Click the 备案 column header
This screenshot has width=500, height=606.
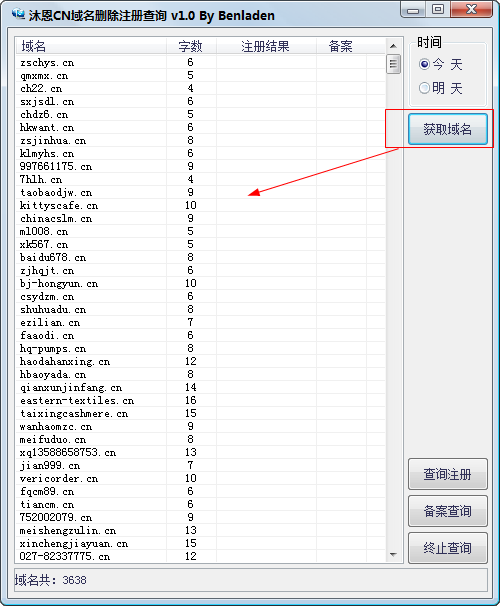pyautogui.click(x=341, y=46)
